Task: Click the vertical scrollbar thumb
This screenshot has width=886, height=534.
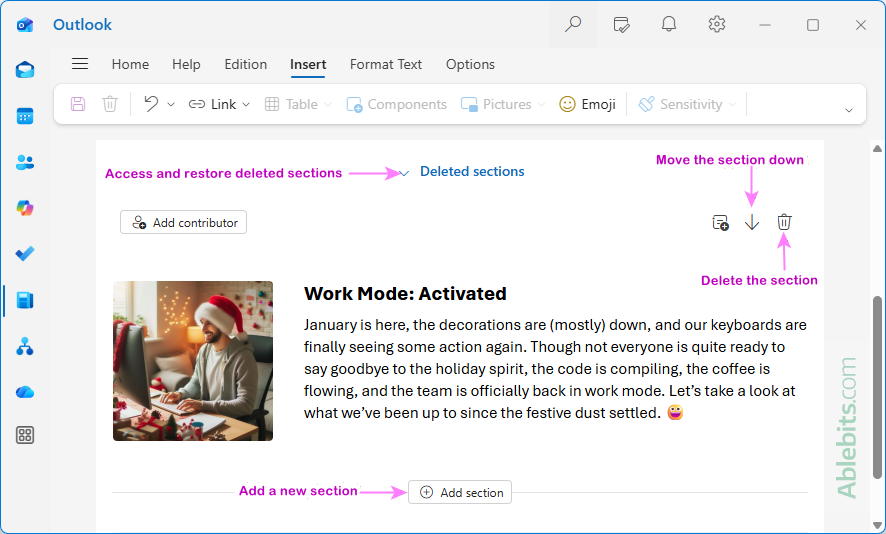Action: [877, 387]
